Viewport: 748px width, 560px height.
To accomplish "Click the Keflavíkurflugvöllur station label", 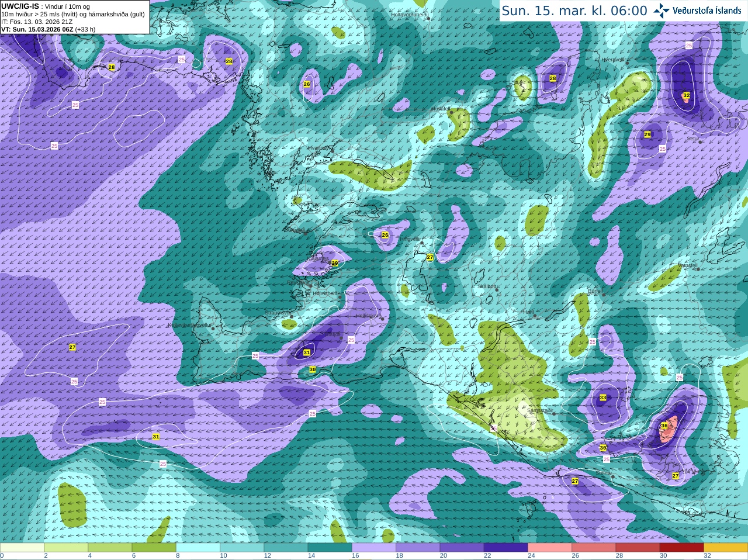I will click(189, 324).
